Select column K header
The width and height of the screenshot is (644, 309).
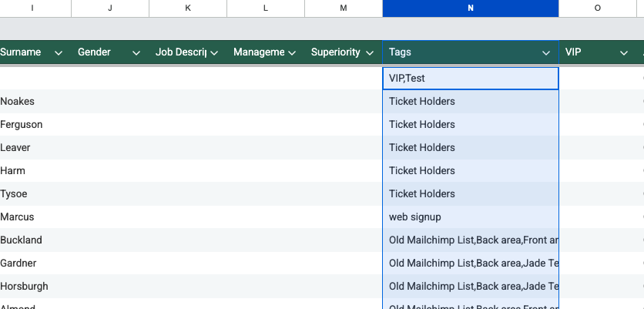(x=188, y=8)
